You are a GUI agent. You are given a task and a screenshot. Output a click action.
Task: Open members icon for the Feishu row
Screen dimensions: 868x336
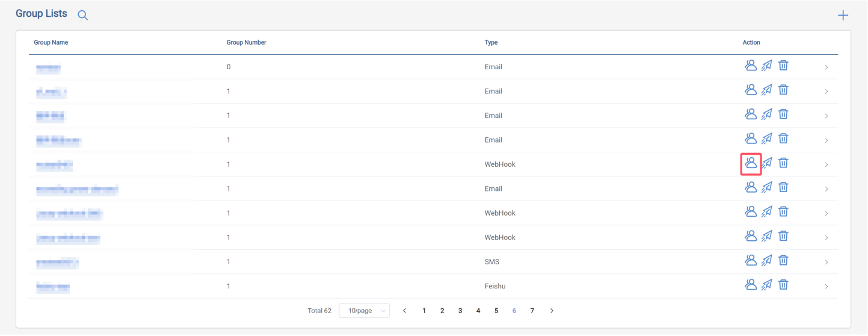coord(750,284)
